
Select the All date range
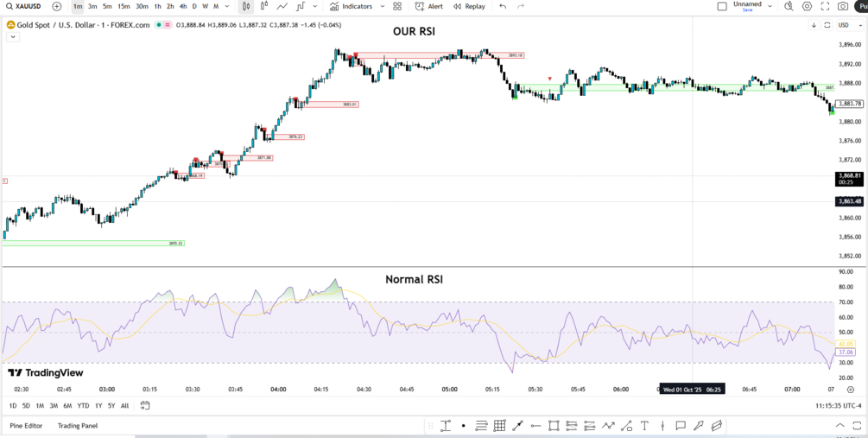(x=124, y=405)
